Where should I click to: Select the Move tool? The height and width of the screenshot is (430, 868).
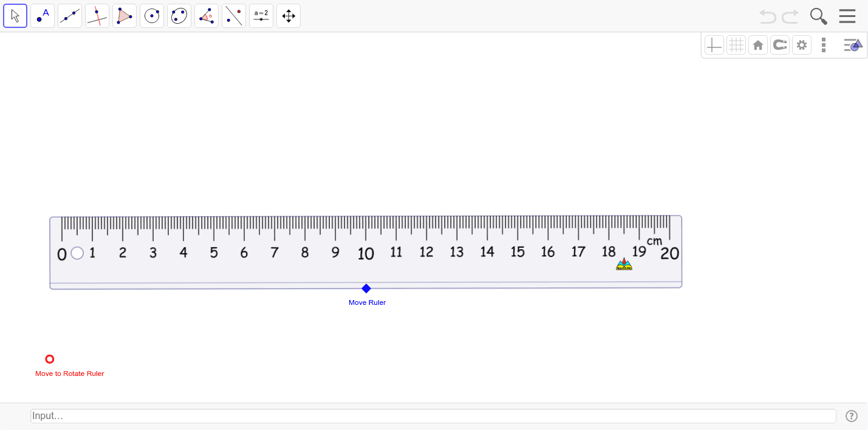[x=15, y=15]
